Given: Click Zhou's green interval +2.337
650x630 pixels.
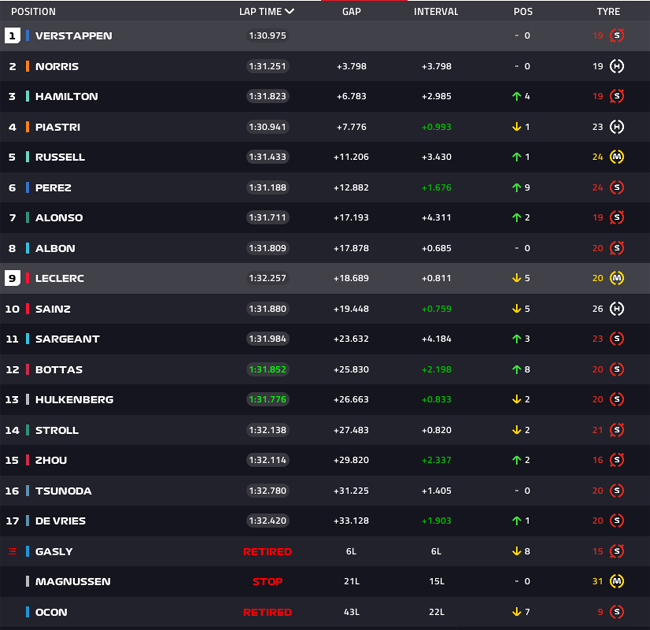Looking at the screenshot, I should [x=437, y=460].
